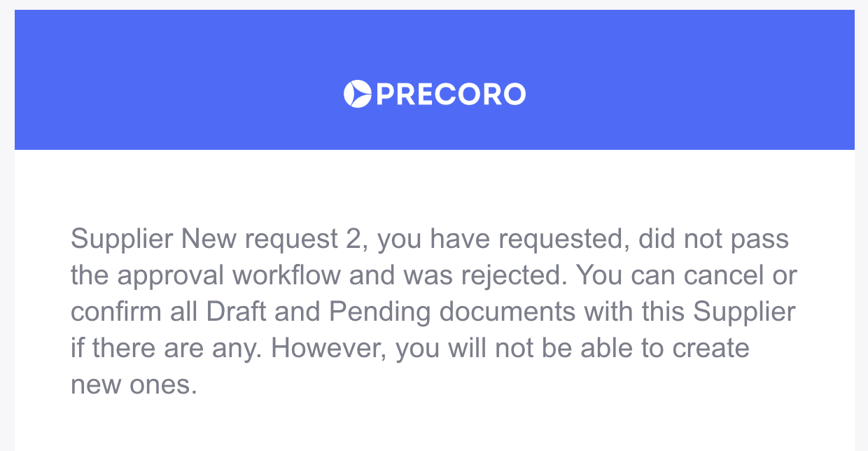Click the phrase "you have requested"
The image size is (868, 451).
[x=500, y=240]
